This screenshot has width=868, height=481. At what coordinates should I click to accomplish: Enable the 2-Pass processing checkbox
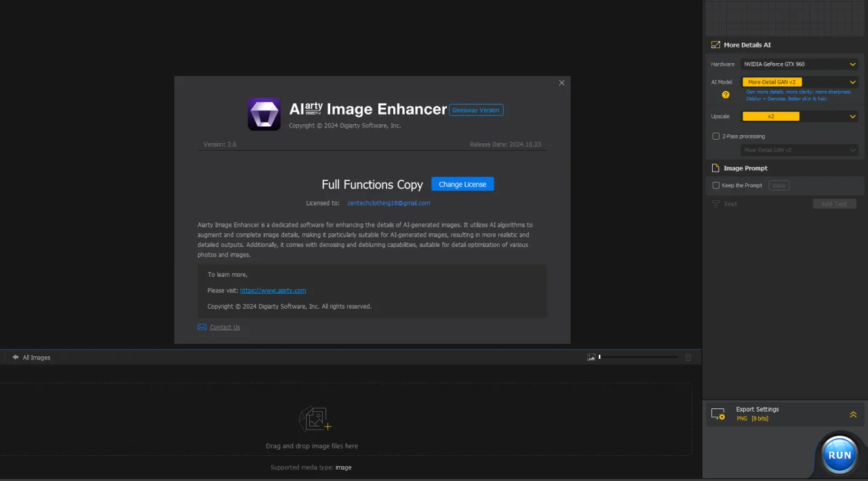click(716, 136)
